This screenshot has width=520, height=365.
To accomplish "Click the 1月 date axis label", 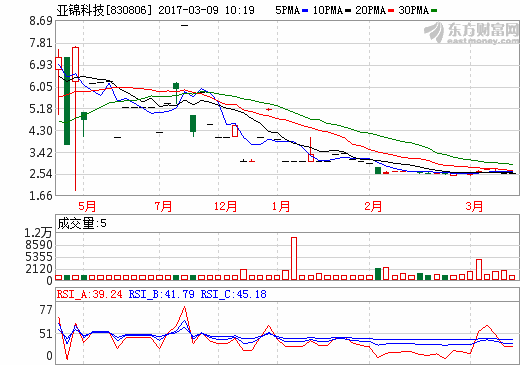I will [281, 206].
